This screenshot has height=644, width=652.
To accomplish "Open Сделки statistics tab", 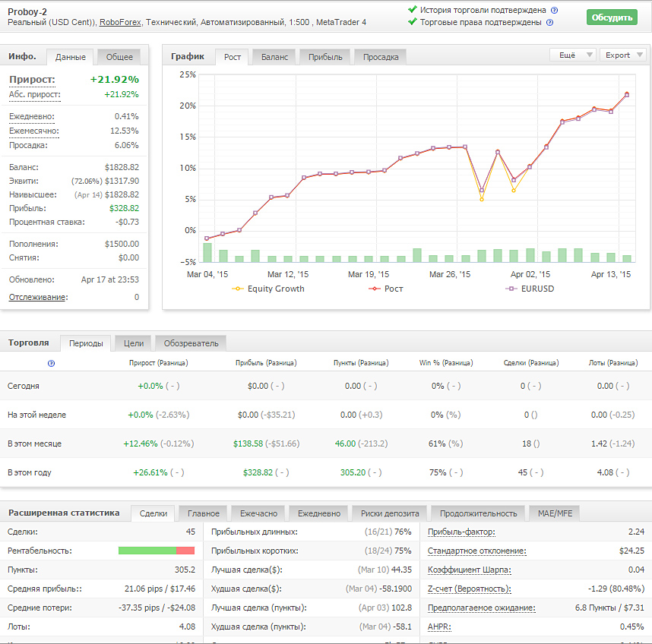I will 154,513.
